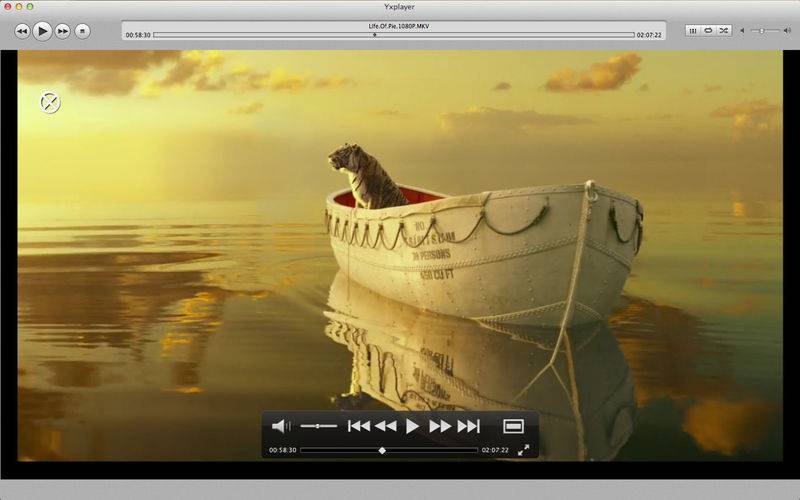Enter fullscreen with the overlay arrows icon
Image resolution: width=800 pixels, height=500 pixels.
coord(523,450)
